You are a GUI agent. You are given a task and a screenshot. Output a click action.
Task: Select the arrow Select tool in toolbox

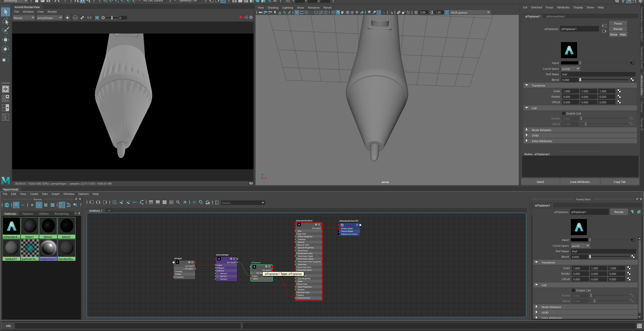(5, 12)
